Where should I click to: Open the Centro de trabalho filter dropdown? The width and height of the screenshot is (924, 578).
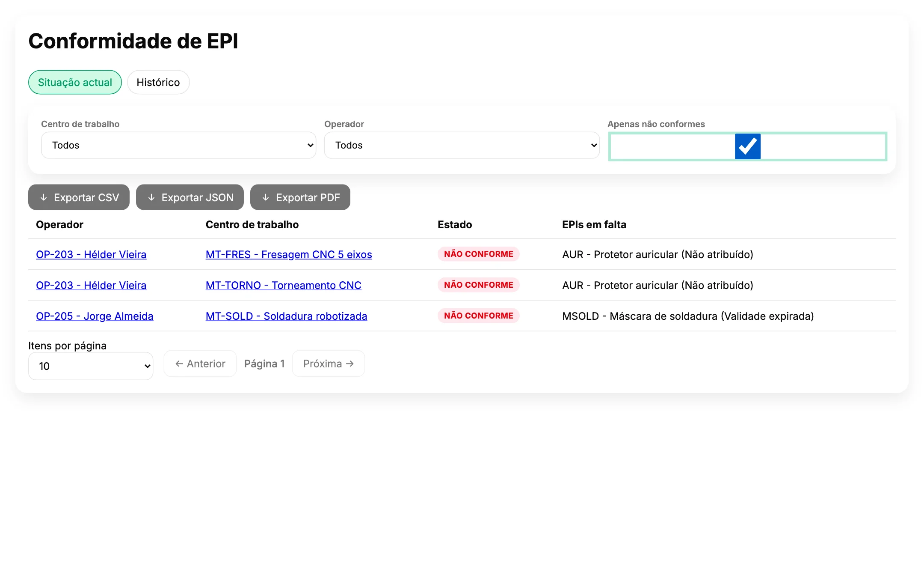[178, 145]
